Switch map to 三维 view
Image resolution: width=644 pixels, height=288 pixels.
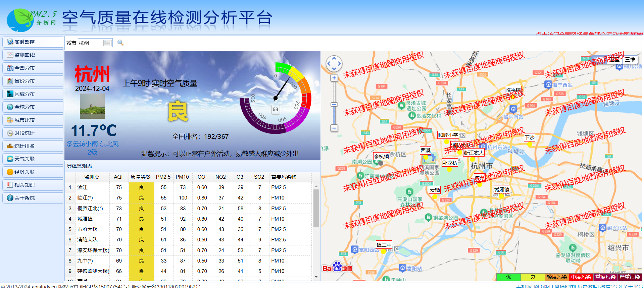click(630, 60)
